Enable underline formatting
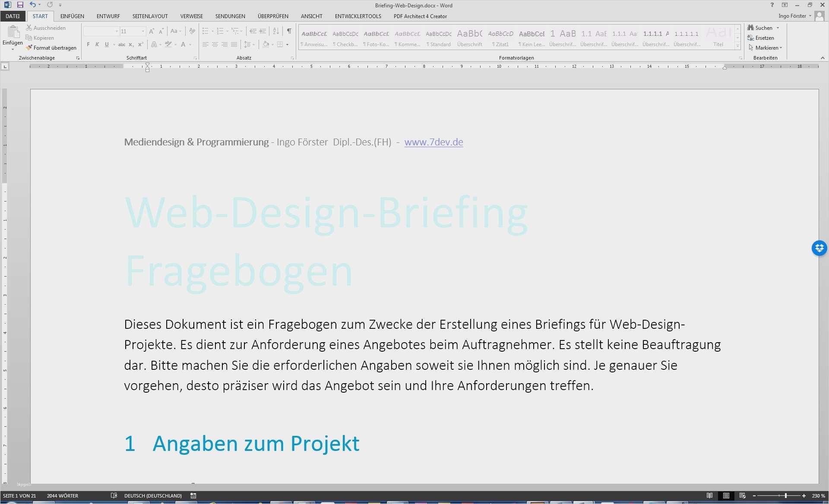Viewport: 829px width, 504px height. [x=107, y=44]
